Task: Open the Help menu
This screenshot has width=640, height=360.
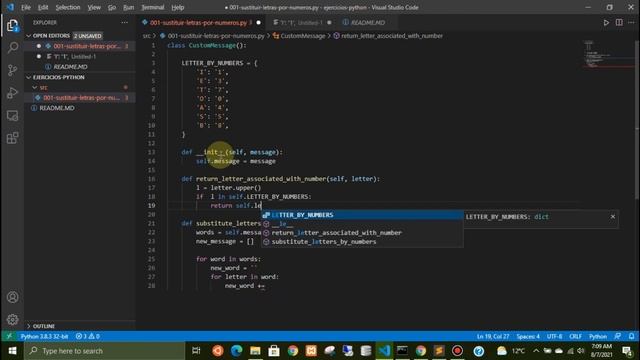Action: pyautogui.click(x=178, y=7)
